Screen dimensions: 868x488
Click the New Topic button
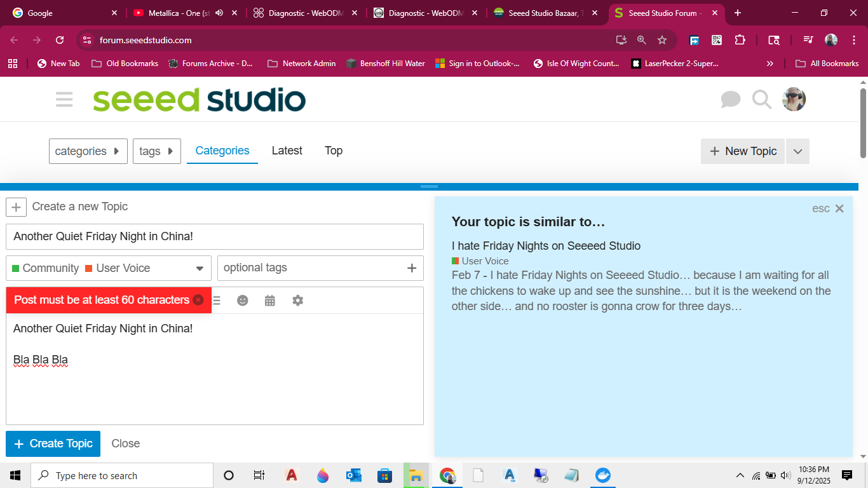coord(743,151)
